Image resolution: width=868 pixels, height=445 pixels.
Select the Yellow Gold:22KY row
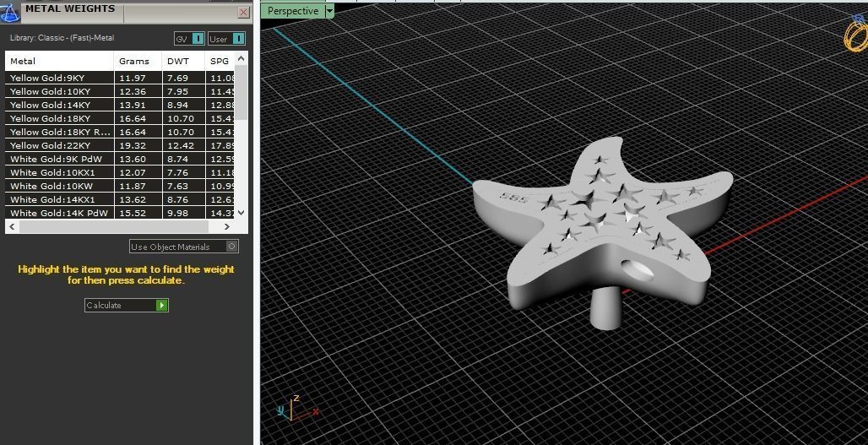pyautogui.click(x=120, y=145)
